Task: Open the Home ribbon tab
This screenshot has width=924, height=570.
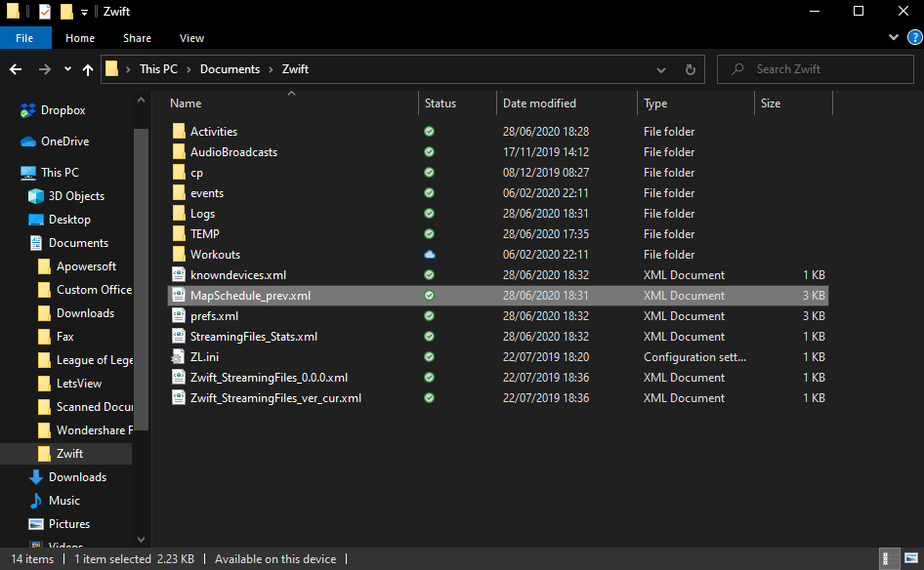Action: (79, 38)
